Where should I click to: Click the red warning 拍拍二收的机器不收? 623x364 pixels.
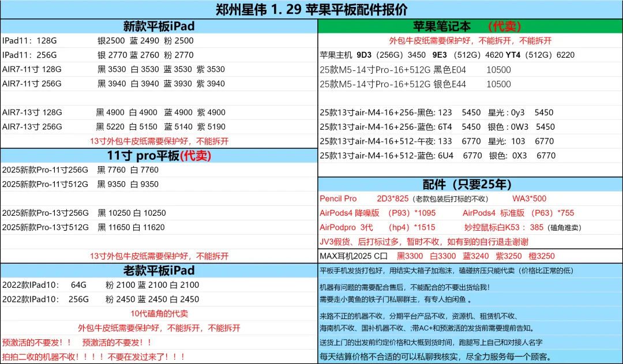click(x=93, y=357)
